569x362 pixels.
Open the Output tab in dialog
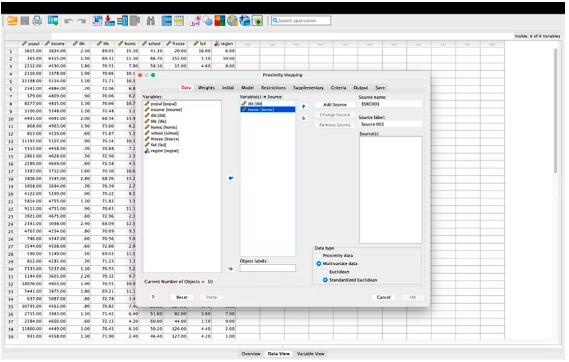tap(361, 88)
